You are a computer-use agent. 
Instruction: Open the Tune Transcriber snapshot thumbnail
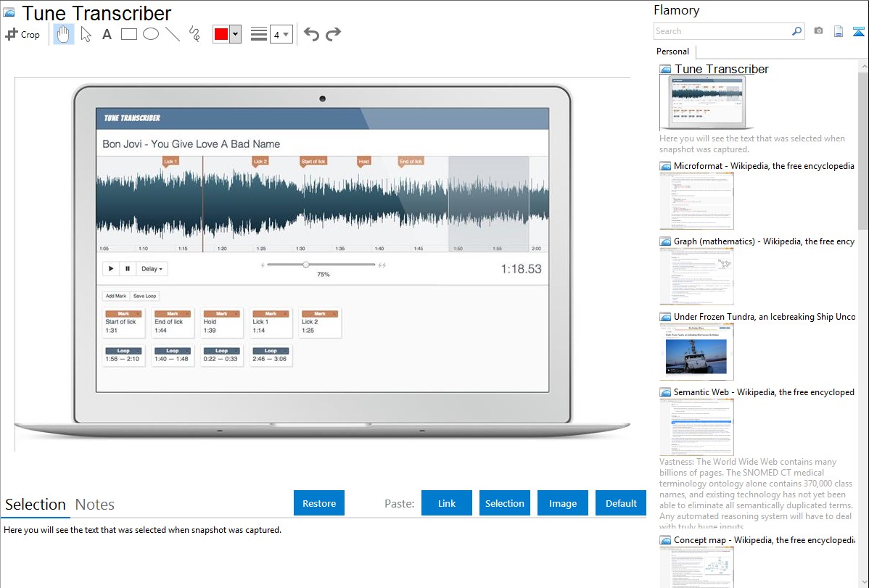click(707, 103)
